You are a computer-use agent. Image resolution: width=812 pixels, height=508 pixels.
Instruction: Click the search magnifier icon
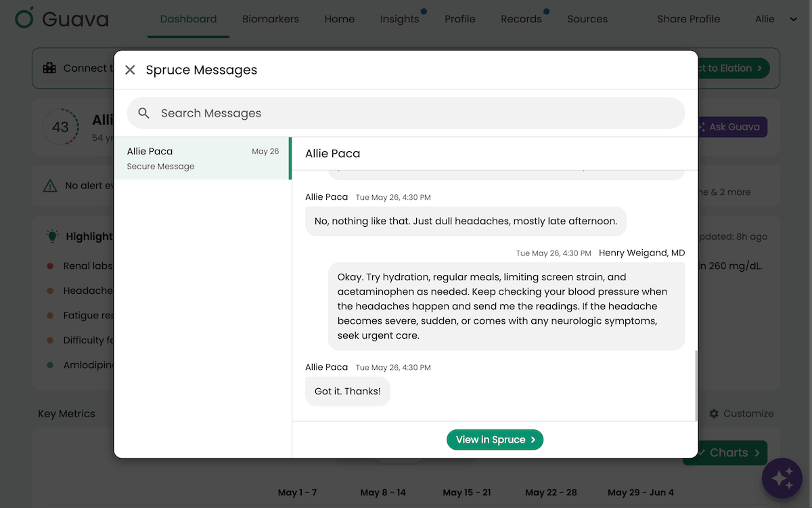(x=143, y=113)
